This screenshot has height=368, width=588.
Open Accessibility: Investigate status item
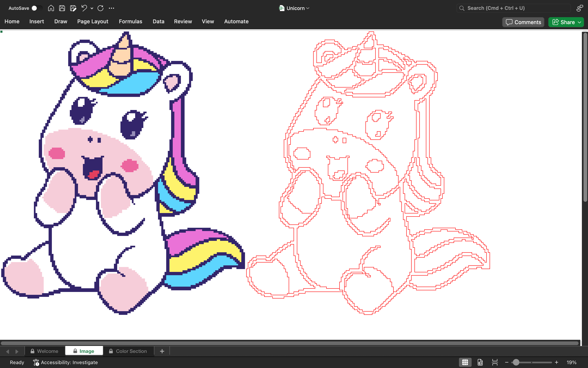click(65, 362)
